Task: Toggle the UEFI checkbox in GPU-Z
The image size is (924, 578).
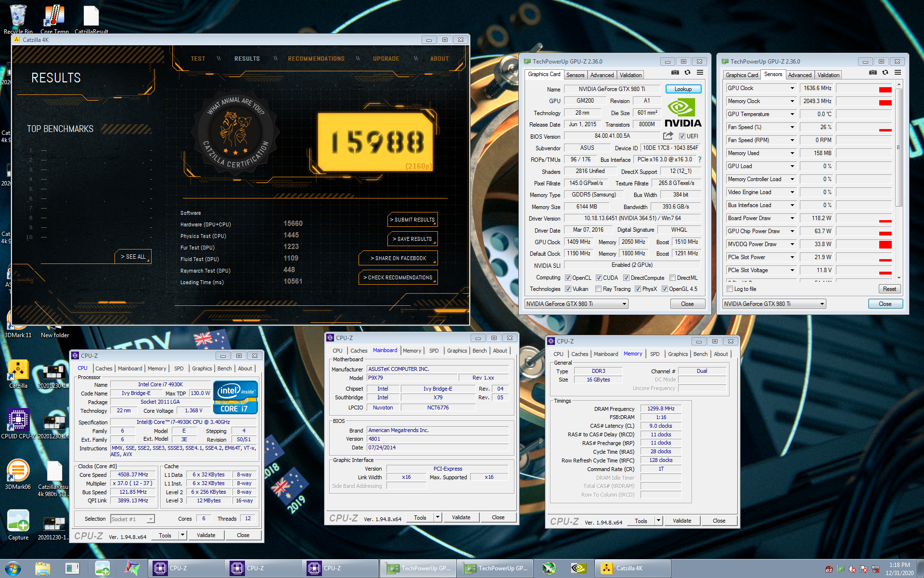Action: click(682, 136)
